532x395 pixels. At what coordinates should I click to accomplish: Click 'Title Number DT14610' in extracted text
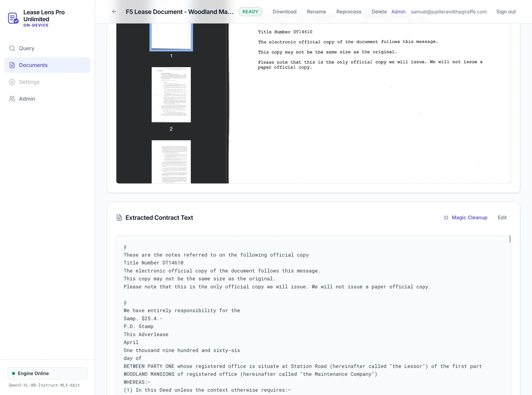(x=153, y=263)
